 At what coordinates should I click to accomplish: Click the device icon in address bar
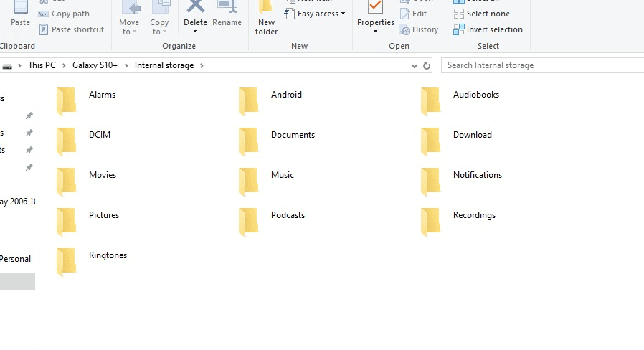[7, 66]
